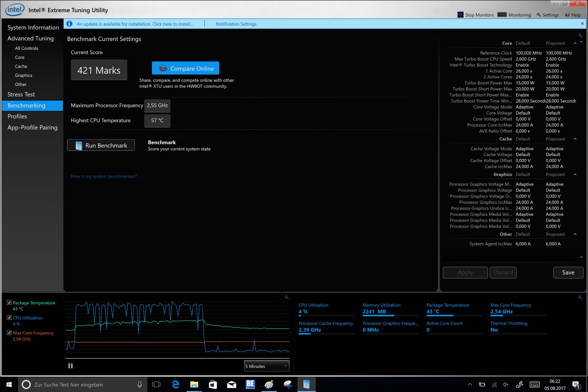Open Microsoft Store from taskbar
This screenshot has height=392, width=588.
click(213, 384)
